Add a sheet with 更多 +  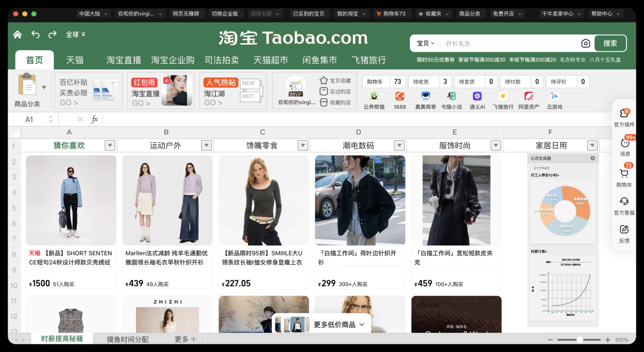coord(185,339)
